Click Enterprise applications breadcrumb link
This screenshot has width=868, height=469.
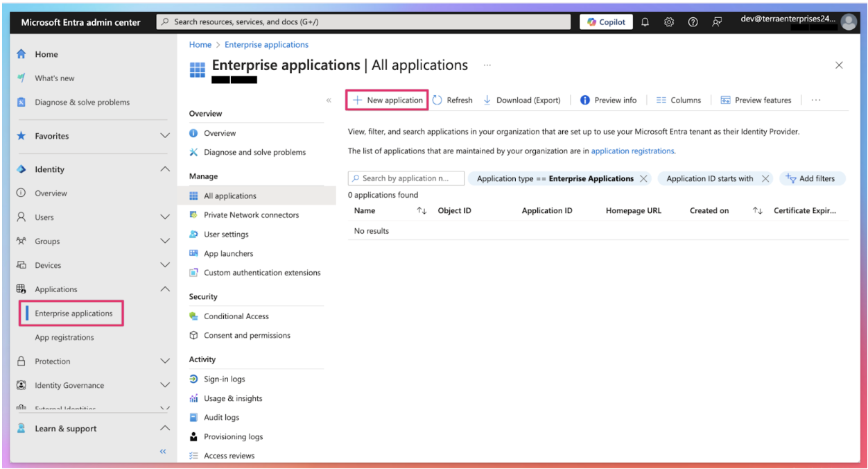tap(266, 44)
